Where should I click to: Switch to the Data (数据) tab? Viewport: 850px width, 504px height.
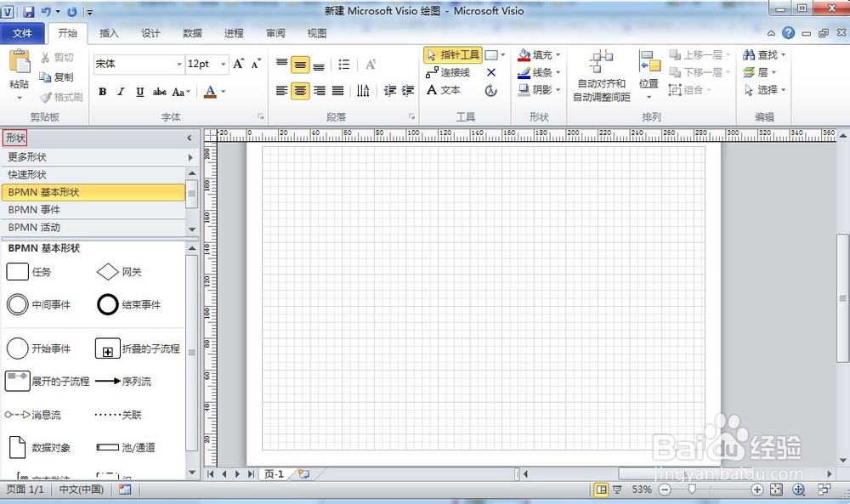pyautogui.click(x=192, y=33)
